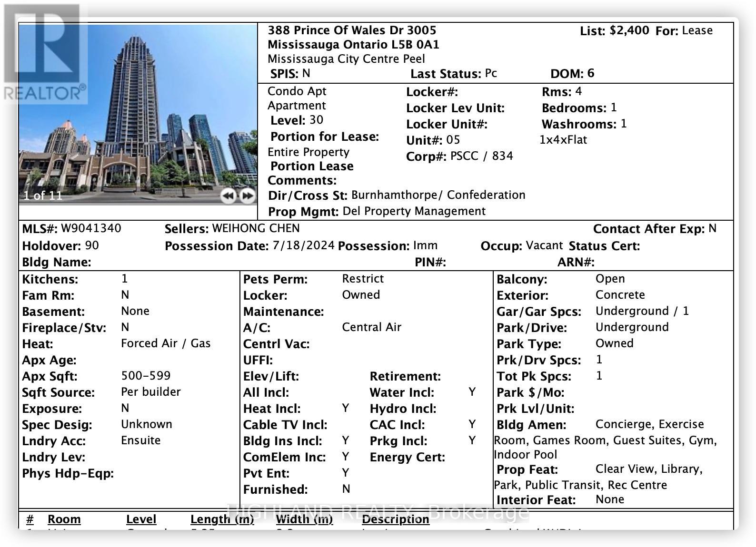Viewport: 756px width, 547px height.
Task: Select 'Mississauga Ontario L5B 0A1' text
Action: [353, 45]
